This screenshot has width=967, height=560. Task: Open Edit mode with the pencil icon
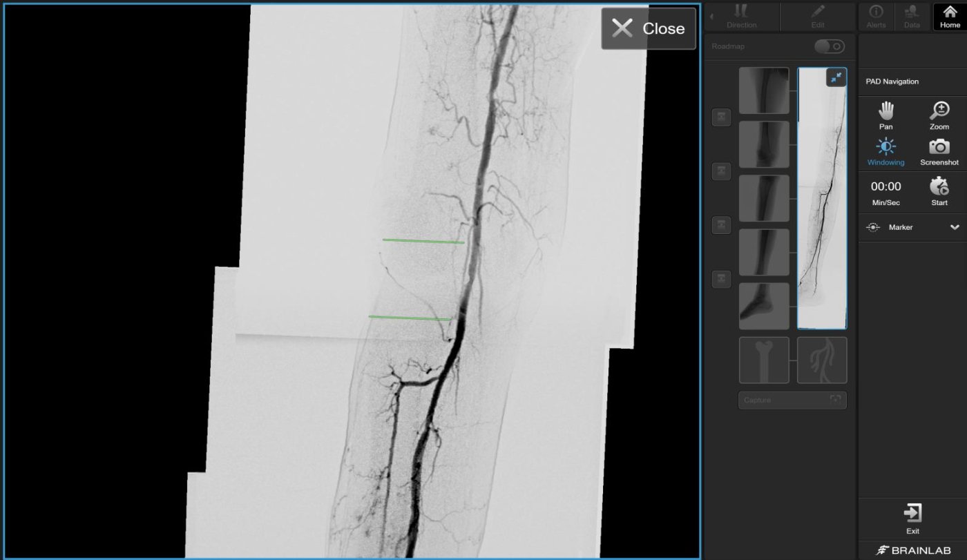click(817, 17)
